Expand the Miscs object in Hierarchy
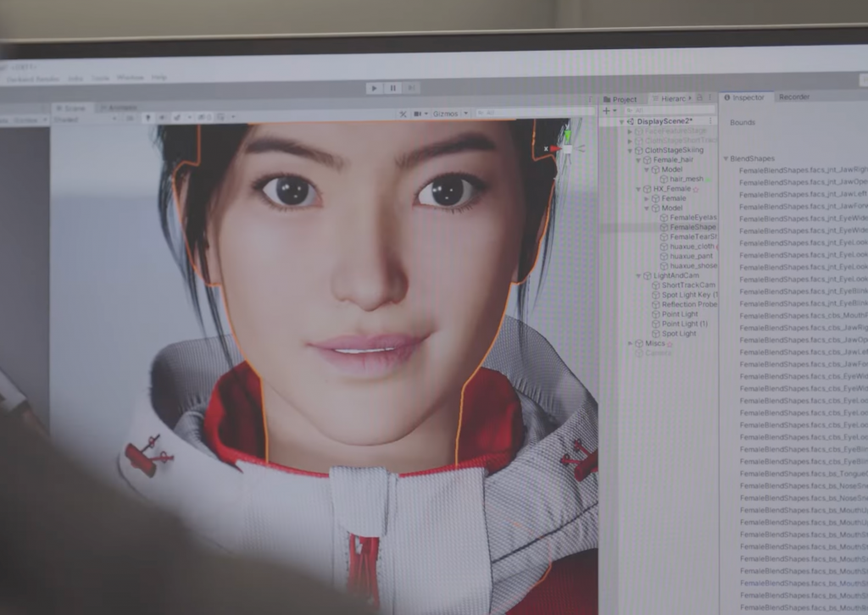This screenshot has width=868, height=615. (x=630, y=343)
